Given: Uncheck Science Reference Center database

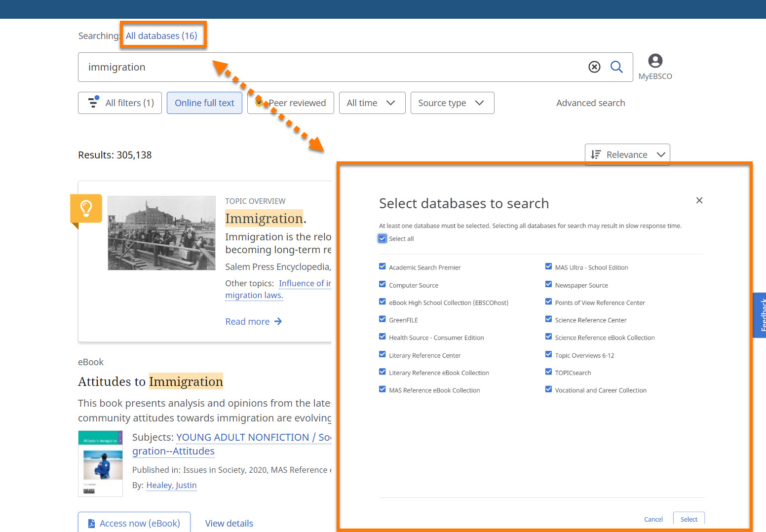Looking at the screenshot, I should (x=548, y=319).
